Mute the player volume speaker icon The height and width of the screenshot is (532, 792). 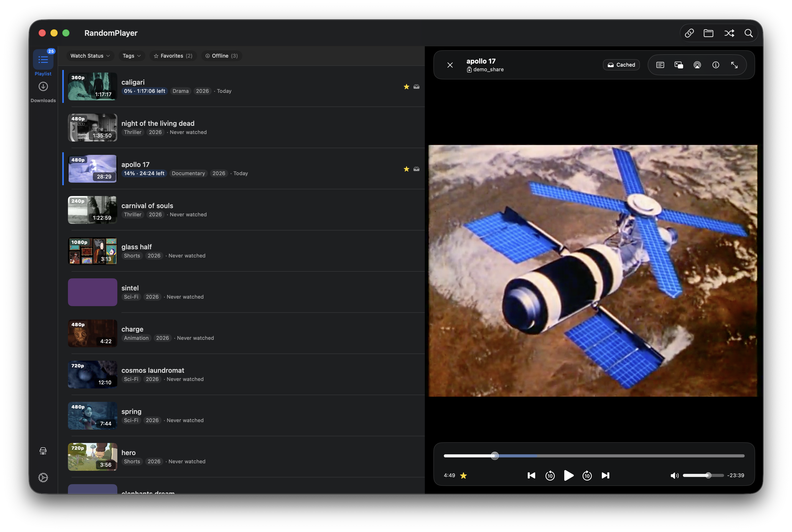(x=674, y=476)
